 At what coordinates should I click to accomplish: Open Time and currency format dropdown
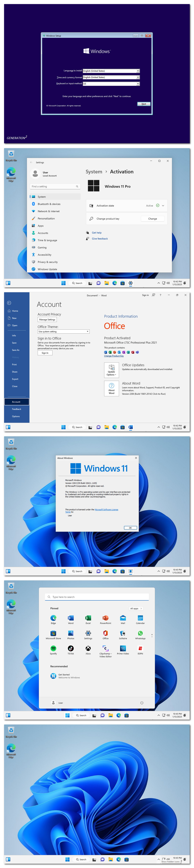pos(111,77)
